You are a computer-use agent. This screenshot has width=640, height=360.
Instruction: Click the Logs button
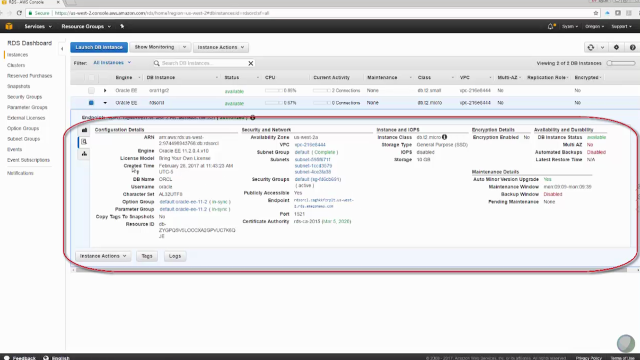pyautogui.click(x=175, y=256)
